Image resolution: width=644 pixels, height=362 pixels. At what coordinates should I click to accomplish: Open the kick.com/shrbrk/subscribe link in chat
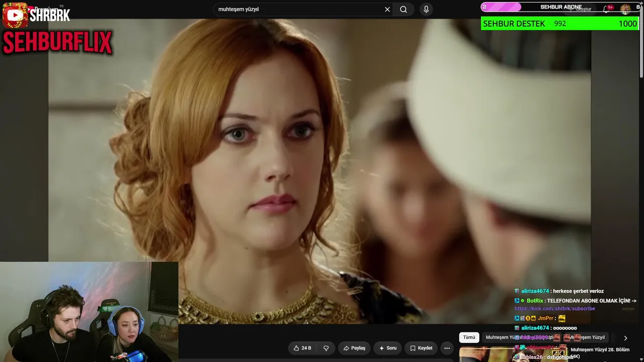[x=554, y=309]
